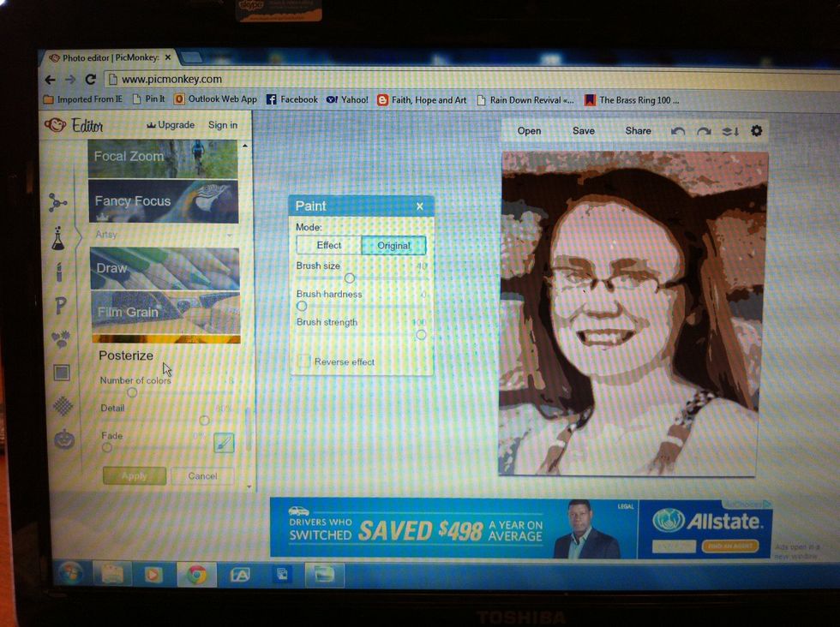
Task: Switch paint mode to Original
Action: (393, 246)
